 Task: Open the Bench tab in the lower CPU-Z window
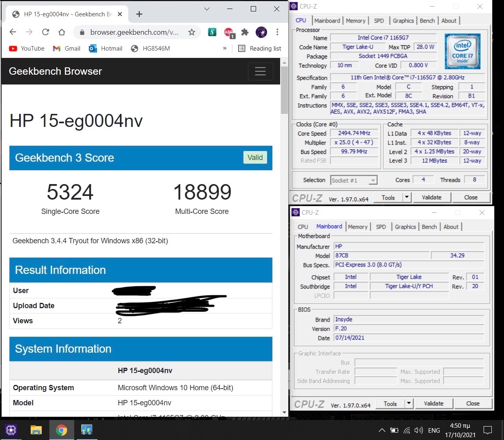coord(429,227)
